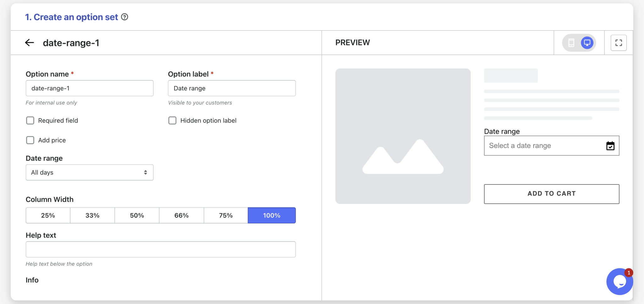The width and height of the screenshot is (644, 304).
Task: Open the All days date range dropdown
Action: click(x=89, y=172)
